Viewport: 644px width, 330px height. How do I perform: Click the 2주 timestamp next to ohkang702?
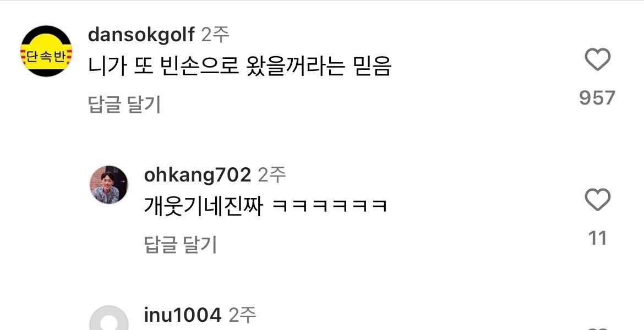[271, 175]
